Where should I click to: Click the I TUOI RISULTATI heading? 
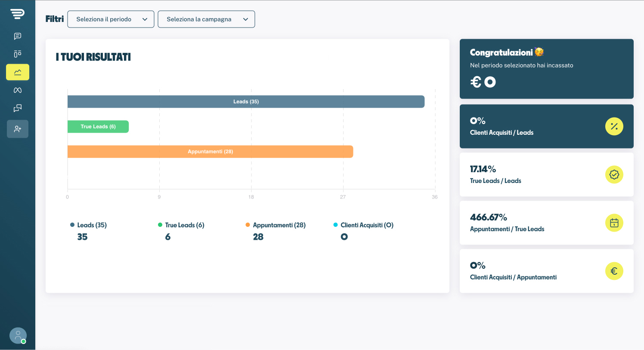(93, 57)
